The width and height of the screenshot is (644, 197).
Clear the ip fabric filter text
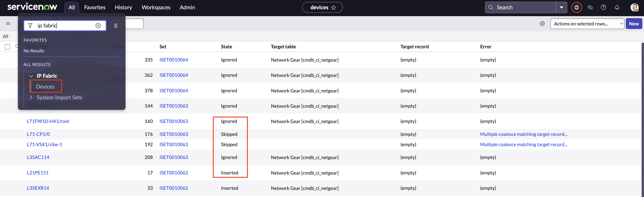(98, 25)
